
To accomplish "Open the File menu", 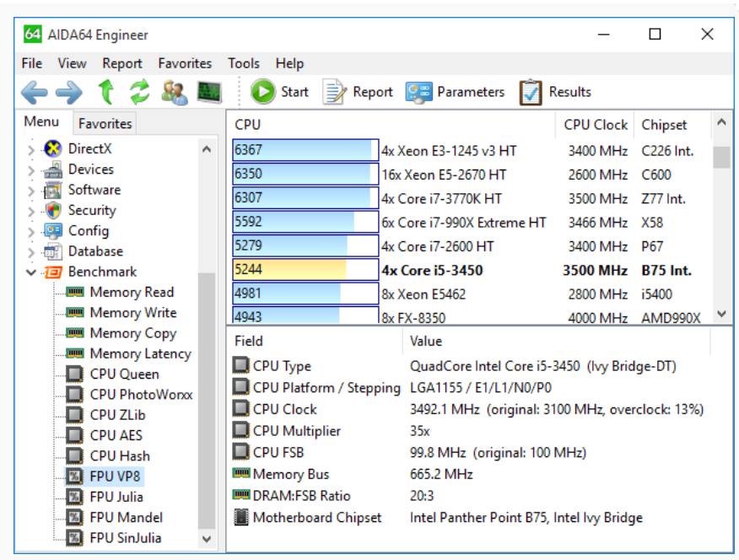I will pos(31,63).
